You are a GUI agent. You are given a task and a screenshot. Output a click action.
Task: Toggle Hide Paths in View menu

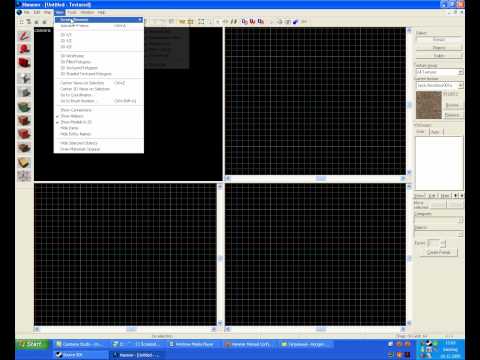99,128
